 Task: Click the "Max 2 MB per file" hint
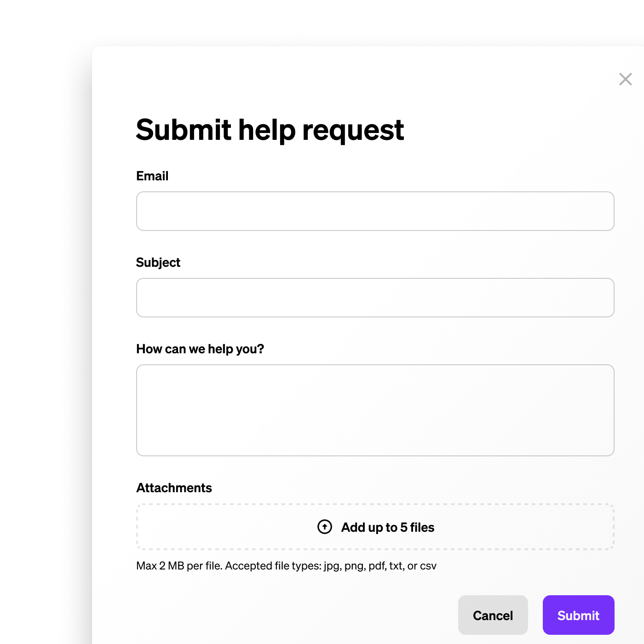point(179,566)
